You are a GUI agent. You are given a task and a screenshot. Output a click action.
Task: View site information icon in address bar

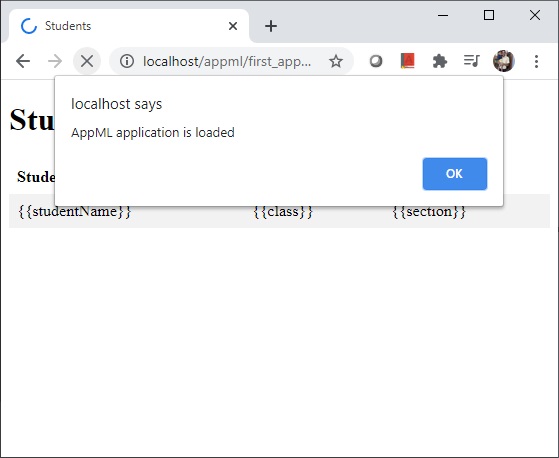(127, 61)
